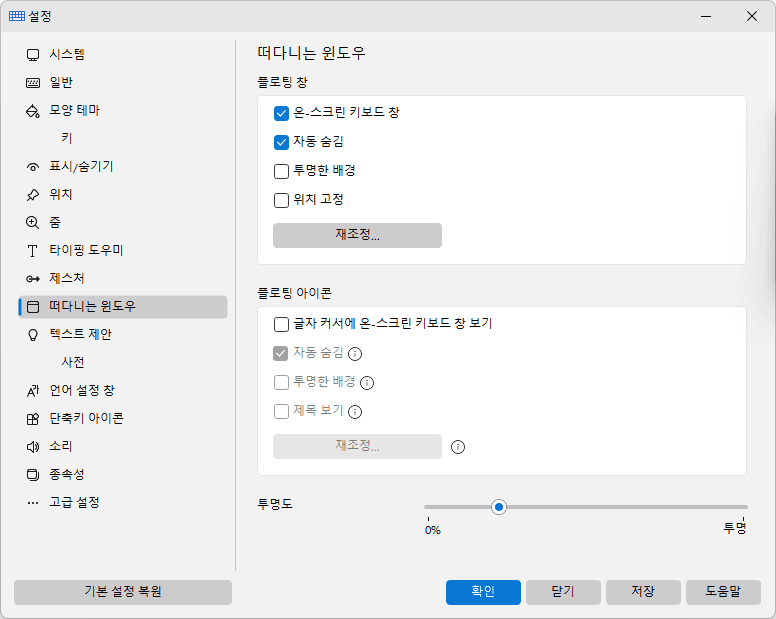Open 단축키 아이콘 settings page
This screenshot has width=776, height=619.
[x=123, y=419]
